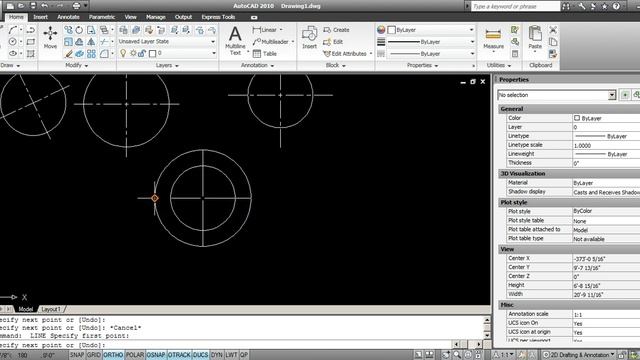640x360 pixels.
Task: Click the Copy Clip icon in Clipboard panel
Action: coord(553,42)
